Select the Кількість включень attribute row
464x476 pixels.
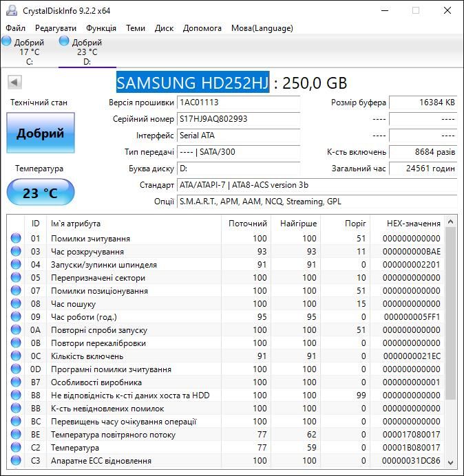click(x=226, y=356)
